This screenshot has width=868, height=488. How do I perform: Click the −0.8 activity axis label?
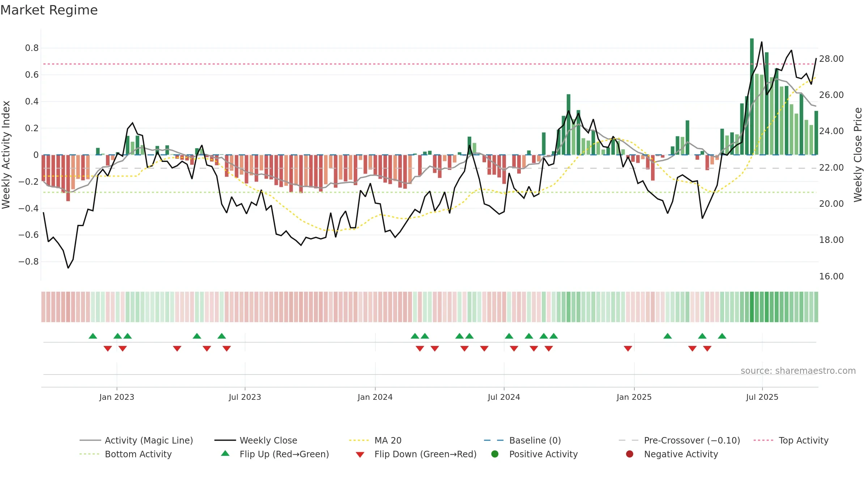pos(29,261)
